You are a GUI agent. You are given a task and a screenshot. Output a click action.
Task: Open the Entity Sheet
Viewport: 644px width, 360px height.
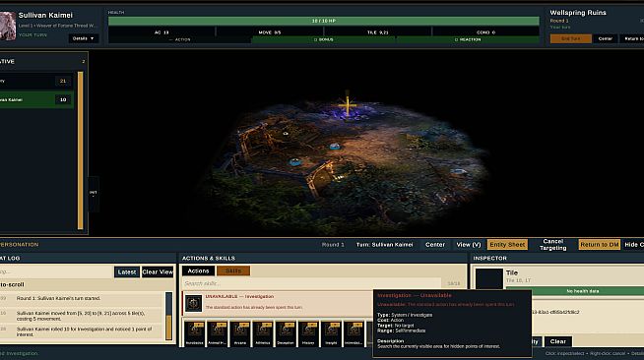click(507, 245)
